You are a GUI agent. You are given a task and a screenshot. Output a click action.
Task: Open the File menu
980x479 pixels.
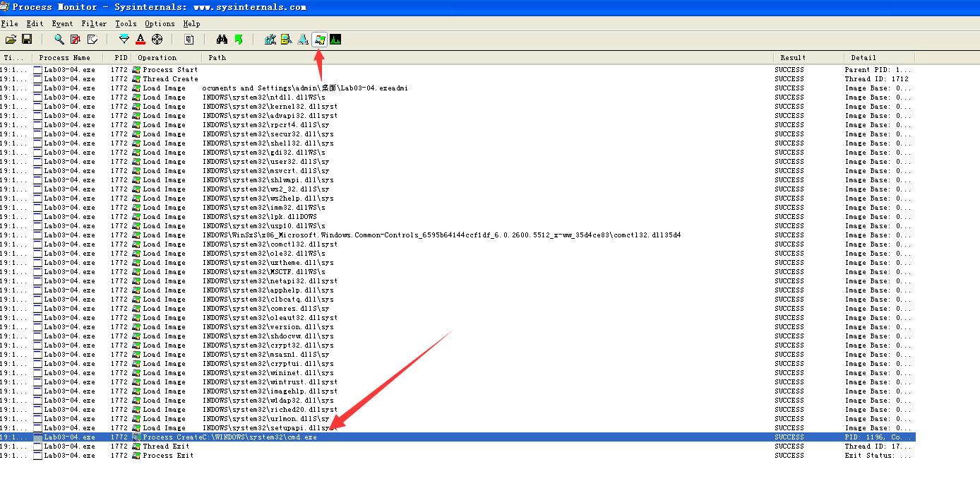coord(10,23)
